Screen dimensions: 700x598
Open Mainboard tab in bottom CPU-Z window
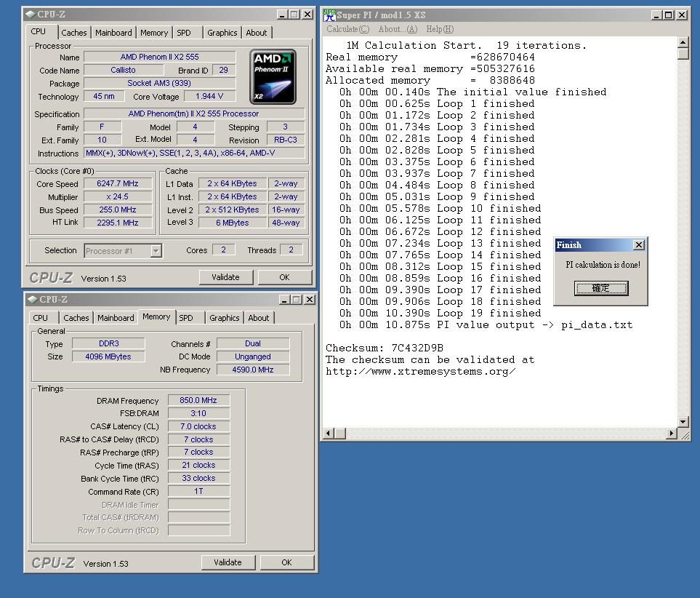pyautogui.click(x=116, y=318)
